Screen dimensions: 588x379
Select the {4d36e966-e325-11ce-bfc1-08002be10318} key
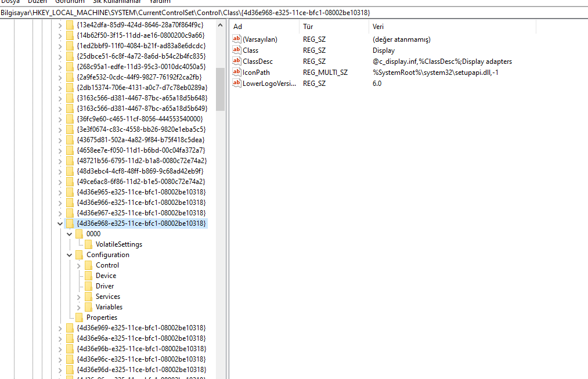click(142, 203)
